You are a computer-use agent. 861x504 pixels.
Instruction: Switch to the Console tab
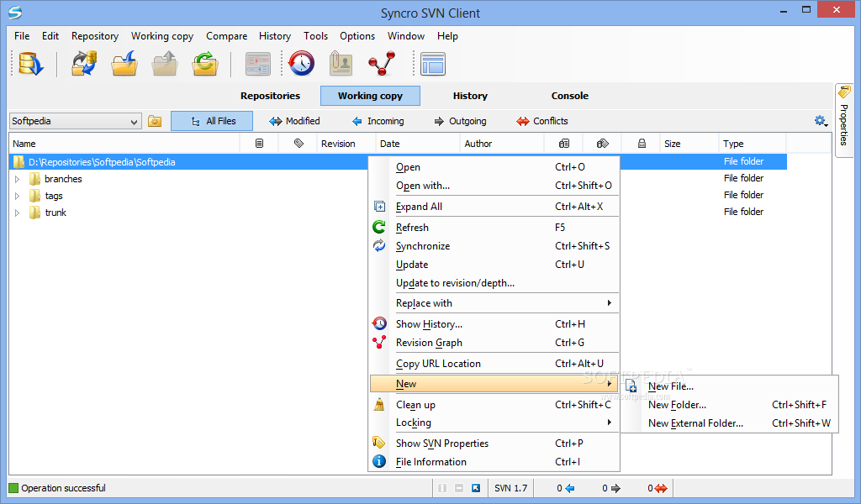569,96
